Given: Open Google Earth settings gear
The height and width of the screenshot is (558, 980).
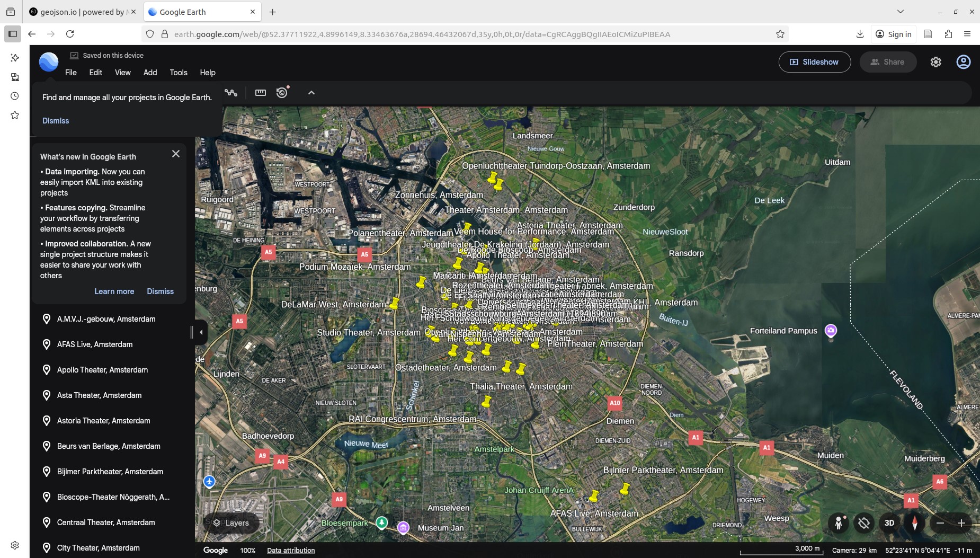Looking at the screenshot, I should 936,62.
